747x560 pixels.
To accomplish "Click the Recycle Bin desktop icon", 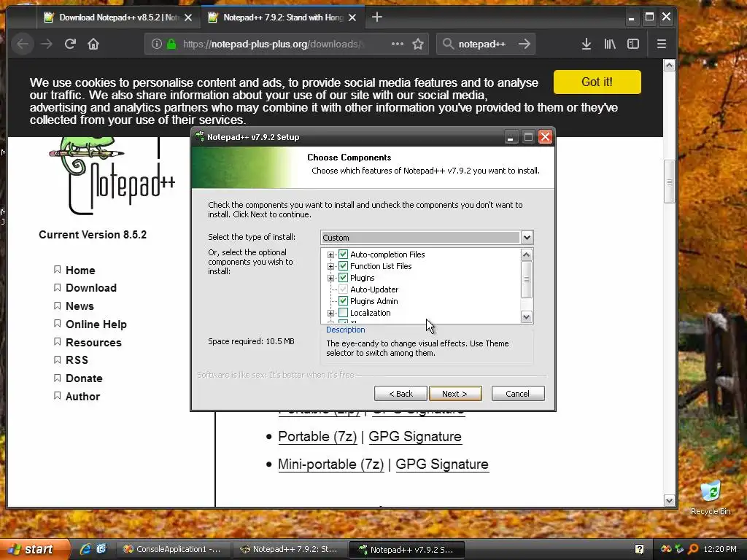I will (711, 498).
